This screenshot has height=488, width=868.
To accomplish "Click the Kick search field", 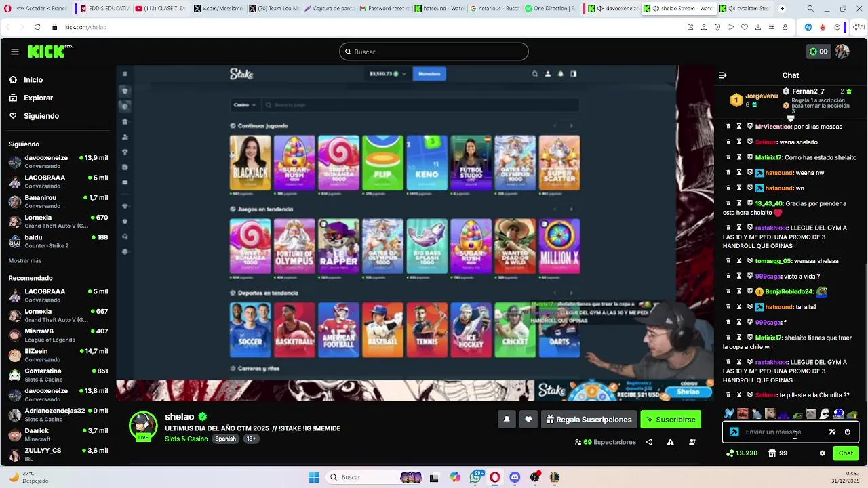I will [x=434, y=52].
